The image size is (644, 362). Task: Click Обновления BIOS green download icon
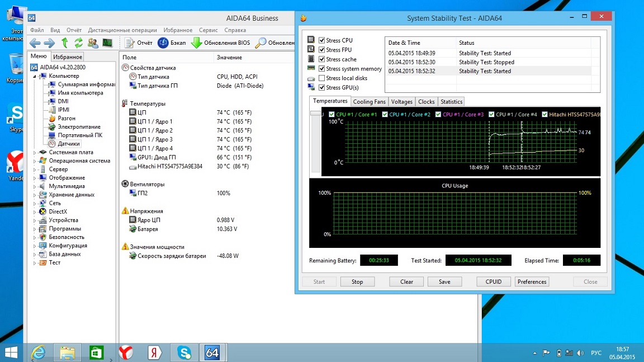tap(196, 43)
